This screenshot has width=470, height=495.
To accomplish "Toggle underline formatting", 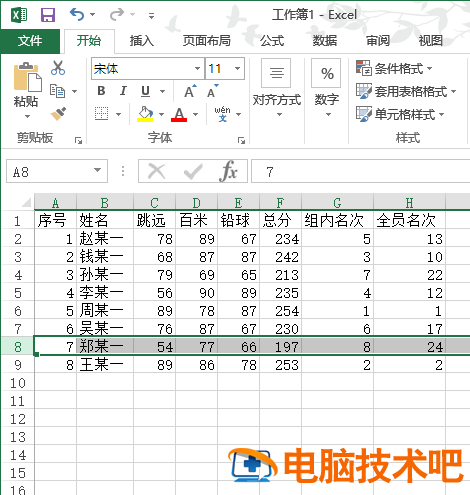I will point(145,91).
